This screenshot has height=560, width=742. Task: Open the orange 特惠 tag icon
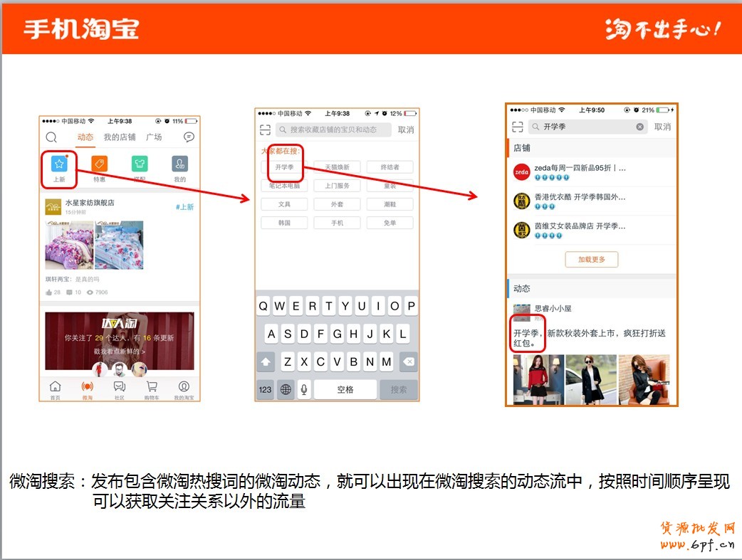coord(100,164)
